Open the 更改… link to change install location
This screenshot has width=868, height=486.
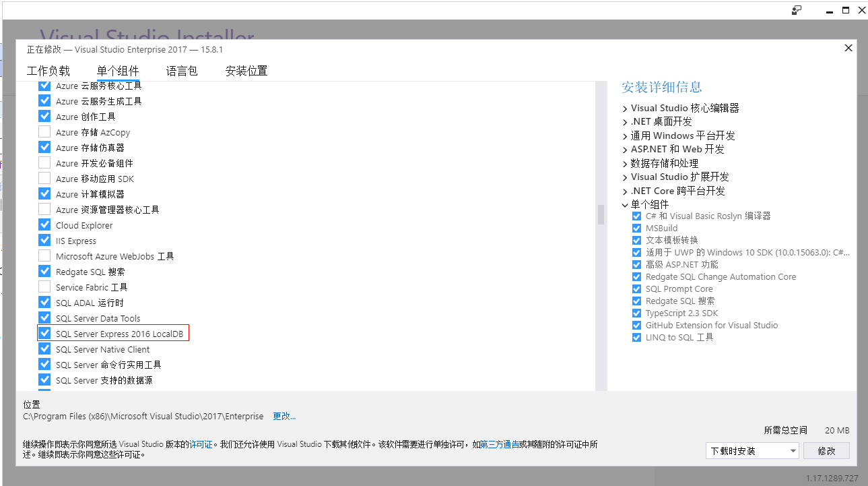[283, 416]
